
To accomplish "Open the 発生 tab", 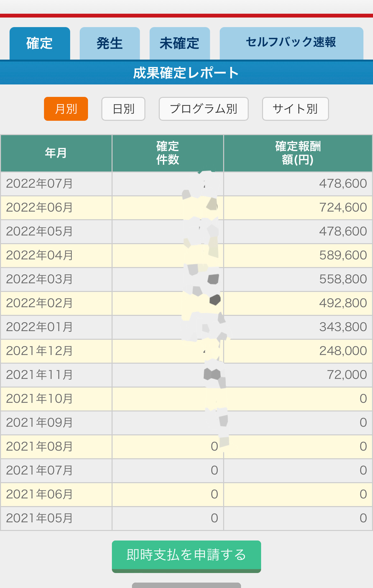I will (x=110, y=43).
